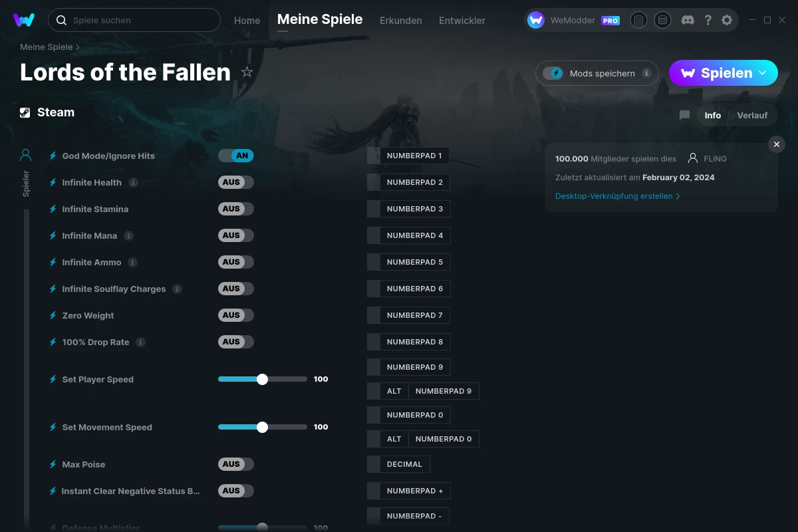Click info icon next to 100% Drop Rate

point(140,342)
